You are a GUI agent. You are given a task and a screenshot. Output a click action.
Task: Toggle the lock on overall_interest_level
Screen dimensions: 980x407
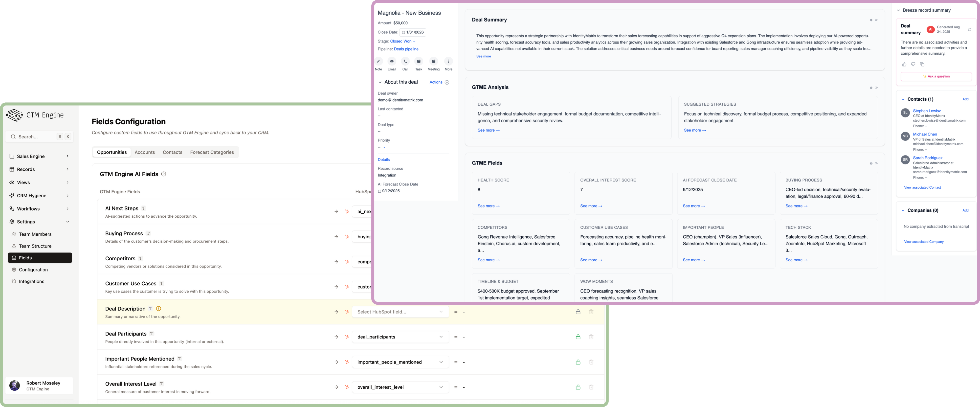578,387
